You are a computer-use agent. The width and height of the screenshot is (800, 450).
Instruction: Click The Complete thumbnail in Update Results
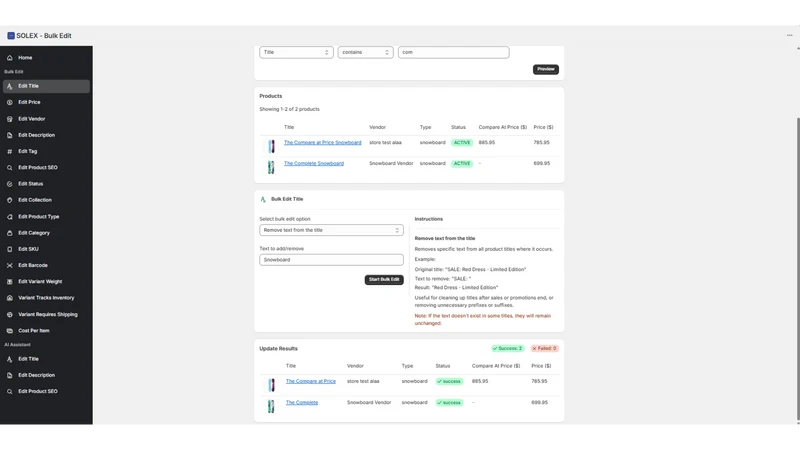click(x=271, y=406)
